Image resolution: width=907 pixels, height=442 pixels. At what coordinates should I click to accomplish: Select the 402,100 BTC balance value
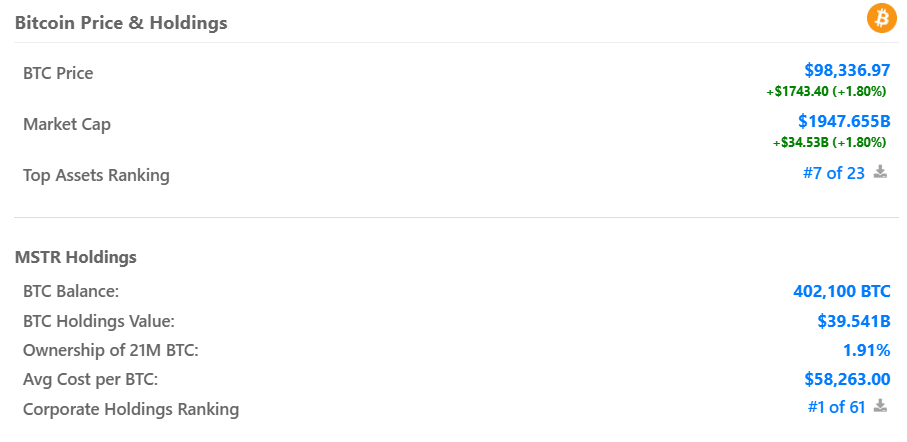tap(842, 291)
